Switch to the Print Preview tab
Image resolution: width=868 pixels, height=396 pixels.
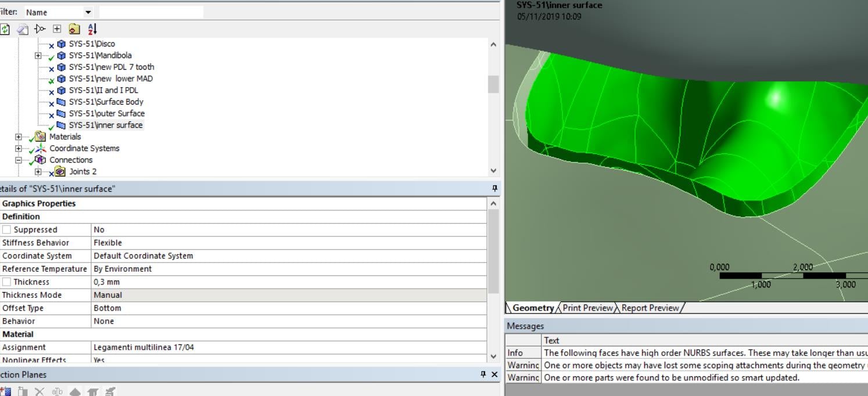coord(587,308)
